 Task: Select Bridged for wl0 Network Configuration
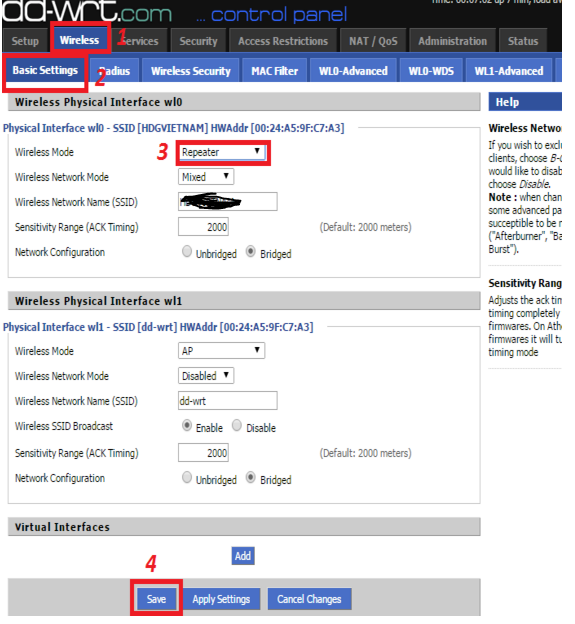(251, 252)
